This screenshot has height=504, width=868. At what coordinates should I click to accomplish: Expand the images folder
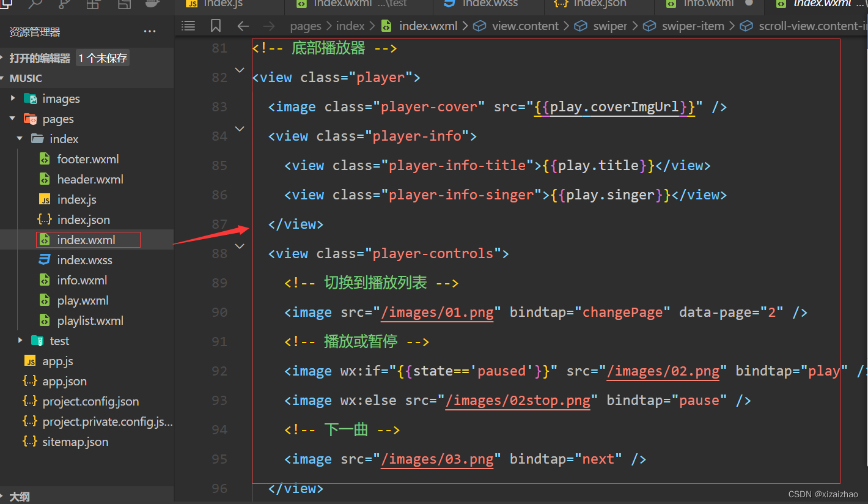click(13, 98)
